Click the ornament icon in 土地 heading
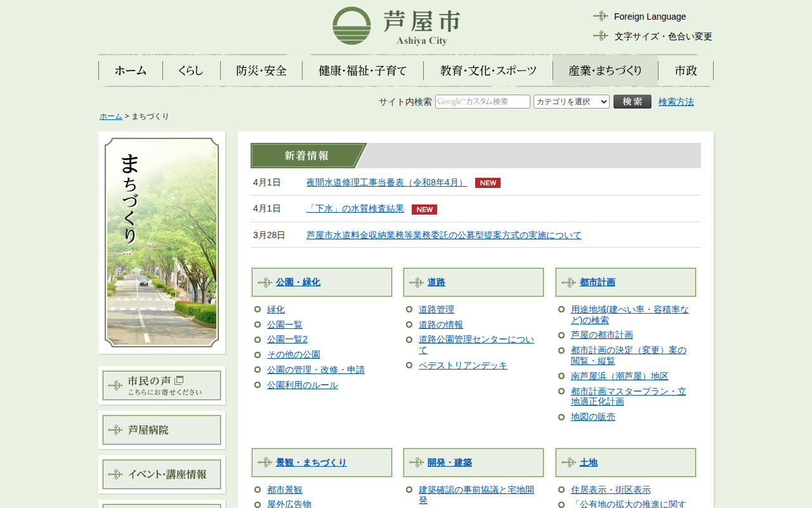 coord(568,463)
